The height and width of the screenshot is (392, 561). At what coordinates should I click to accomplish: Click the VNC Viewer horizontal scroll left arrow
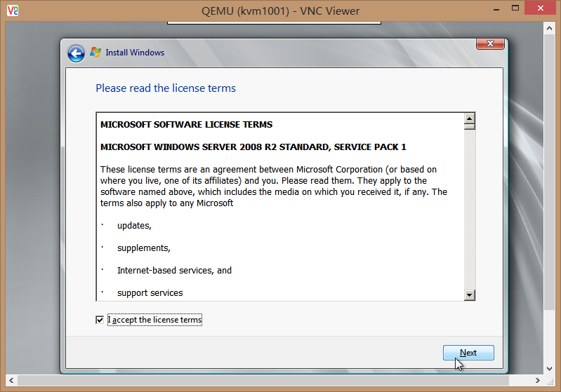[11, 381]
